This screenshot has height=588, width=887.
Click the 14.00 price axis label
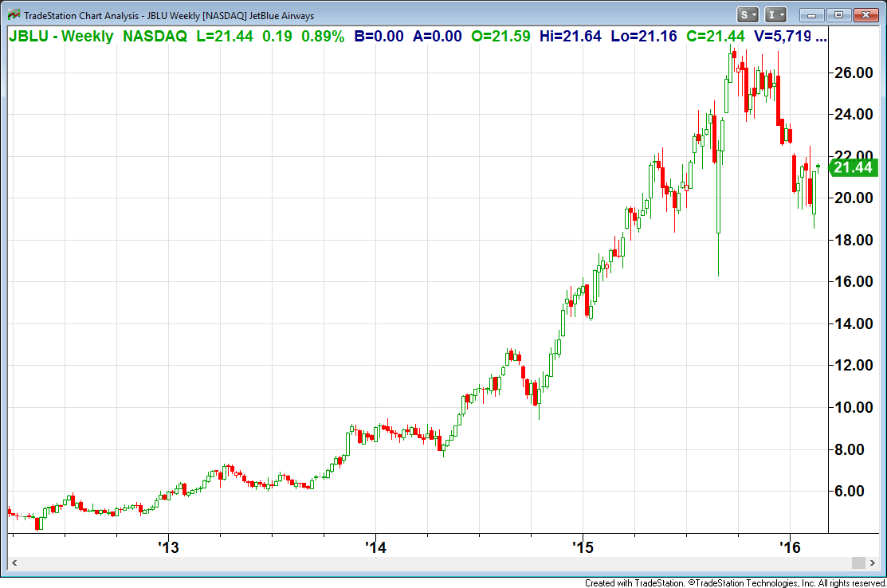[854, 323]
